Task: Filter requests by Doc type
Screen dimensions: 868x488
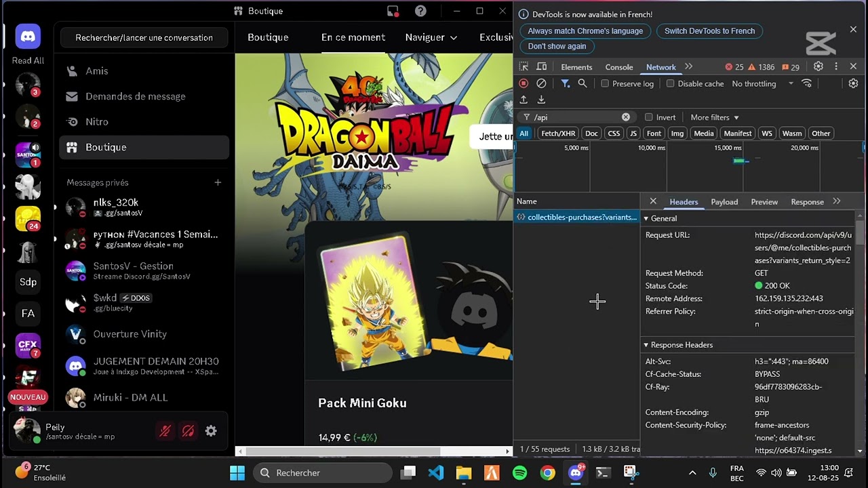Action: click(x=591, y=134)
